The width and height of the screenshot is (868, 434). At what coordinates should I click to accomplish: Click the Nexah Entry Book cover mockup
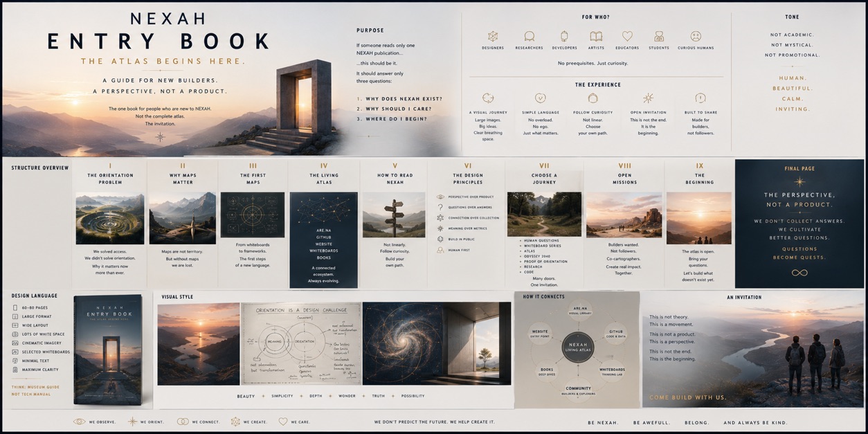click(x=107, y=350)
